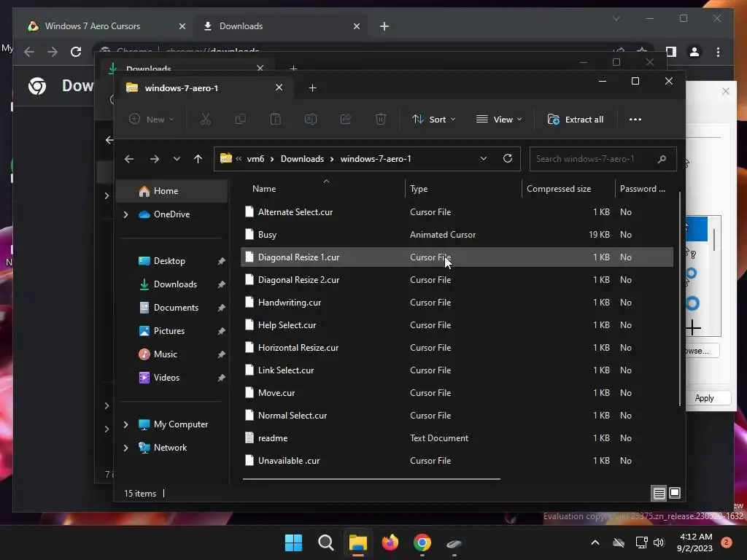
Task: Open Chrome profile avatar
Action: [694, 52]
